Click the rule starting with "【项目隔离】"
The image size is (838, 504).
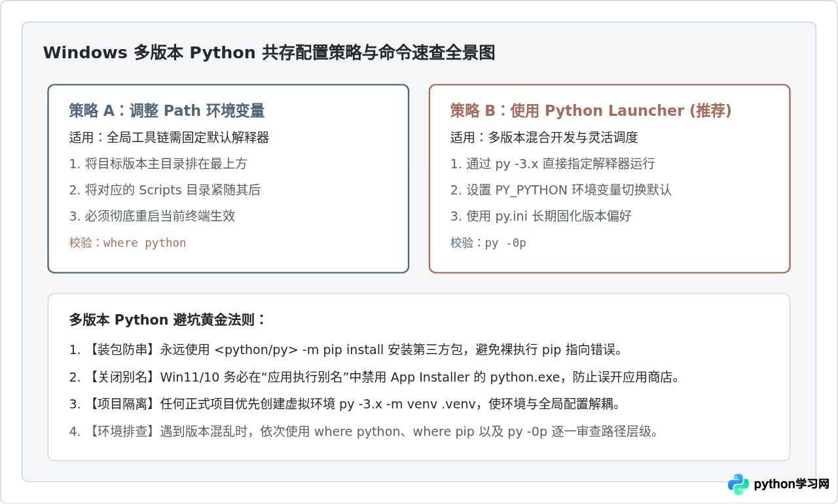click(344, 404)
